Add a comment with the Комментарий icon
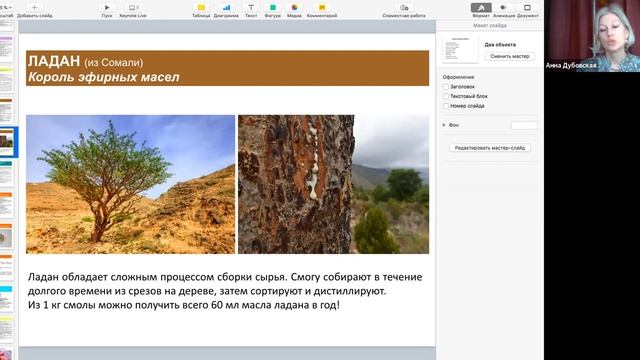640x360 pixels. [322, 7]
